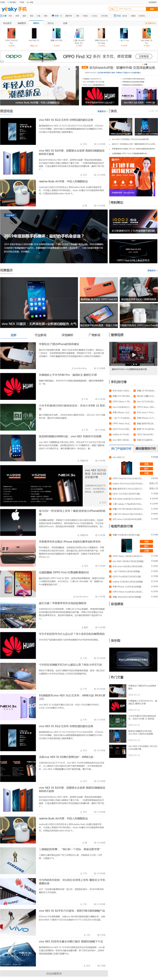Screen dimensions: 158x980
Task: Open the OPPO Find X2 Pro phone thumbnail
Action: 11,33
